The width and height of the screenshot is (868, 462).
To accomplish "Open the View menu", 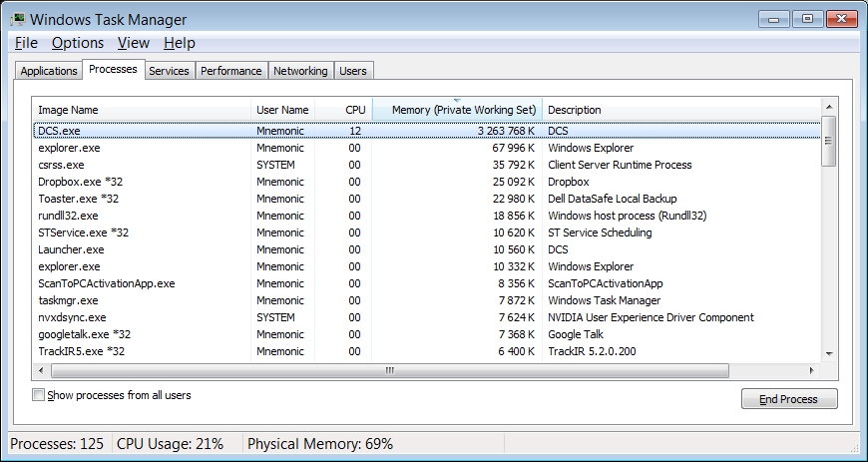I will 134,43.
